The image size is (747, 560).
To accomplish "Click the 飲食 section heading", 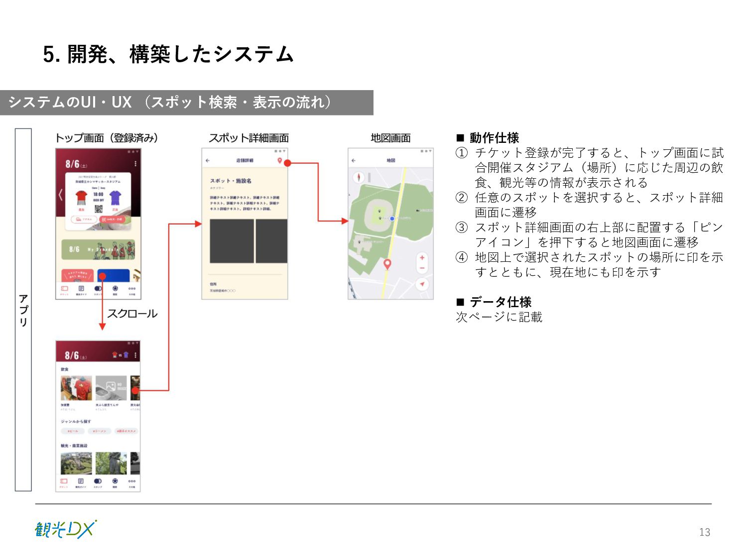I will coord(65,369).
